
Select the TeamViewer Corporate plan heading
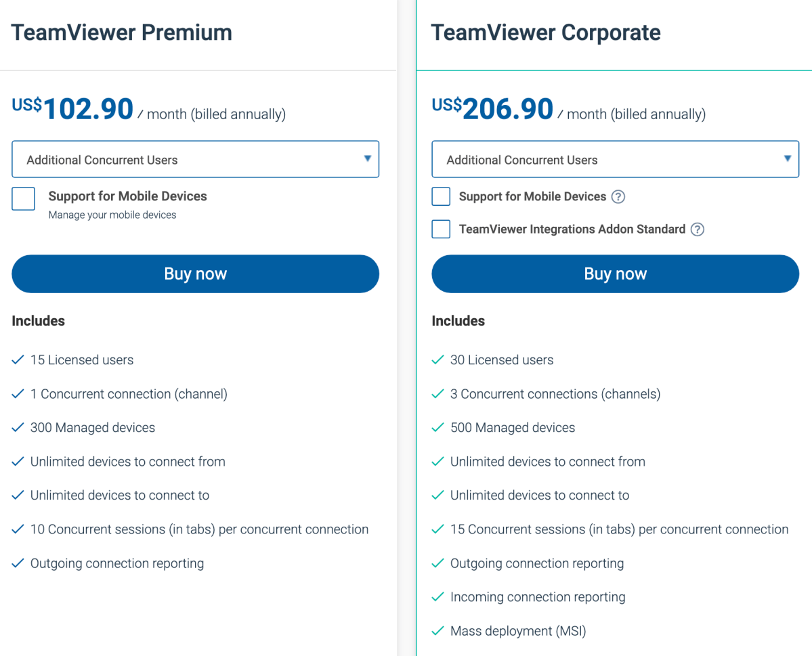pos(546,32)
